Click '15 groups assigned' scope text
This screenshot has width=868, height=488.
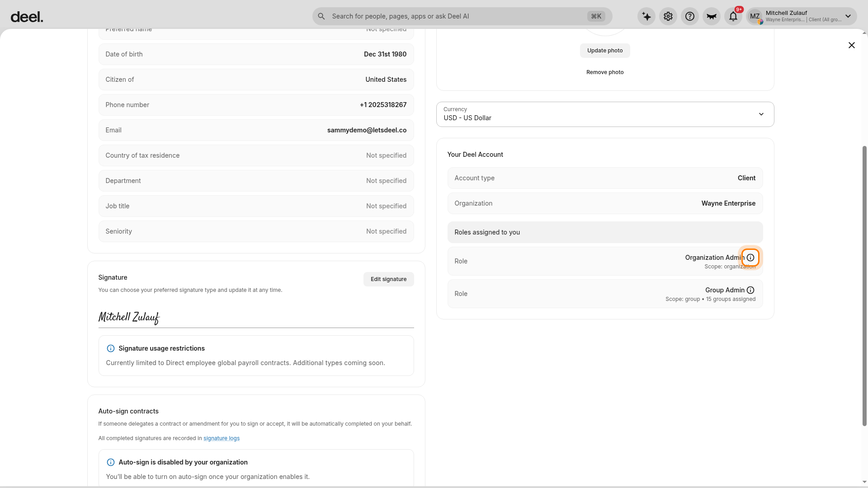tap(731, 299)
